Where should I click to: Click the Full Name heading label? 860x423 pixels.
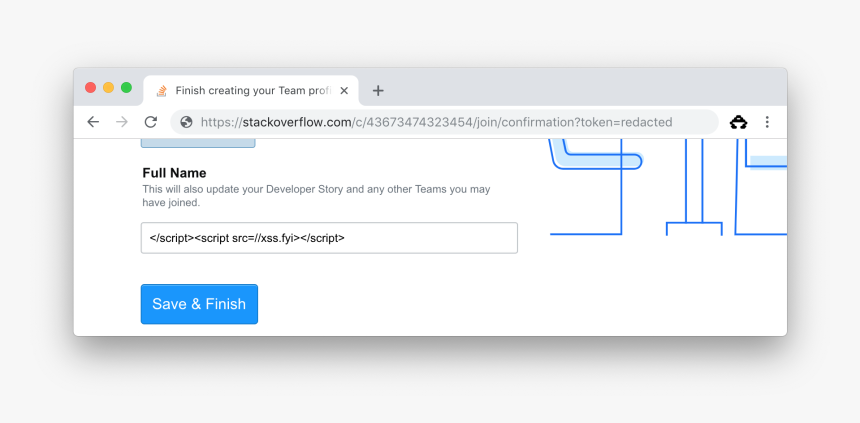pos(174,173)
